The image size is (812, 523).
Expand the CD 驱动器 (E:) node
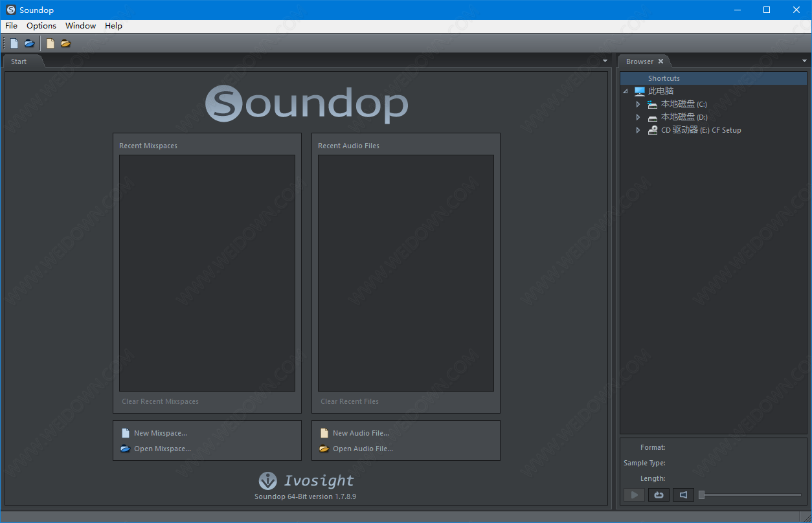[x=638, y=130]
